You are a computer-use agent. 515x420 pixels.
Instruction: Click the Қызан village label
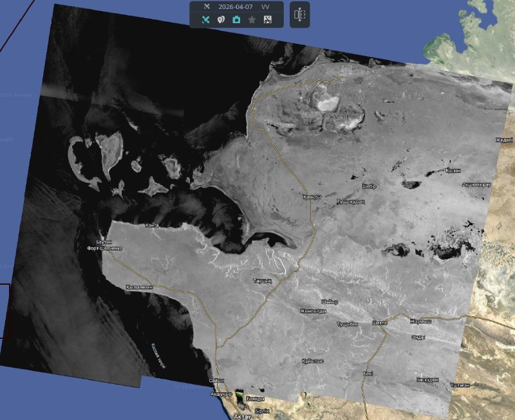coord(453,170)
